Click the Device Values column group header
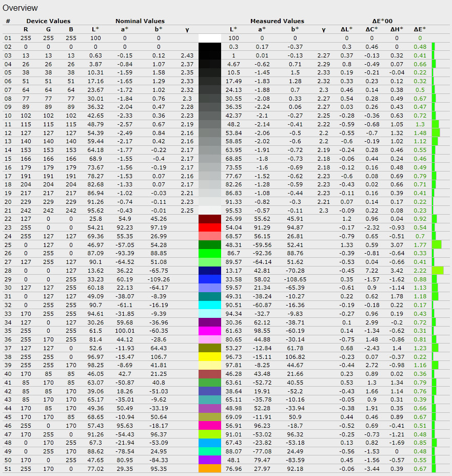This screenshot has width=452, height=476. [48, 21]
